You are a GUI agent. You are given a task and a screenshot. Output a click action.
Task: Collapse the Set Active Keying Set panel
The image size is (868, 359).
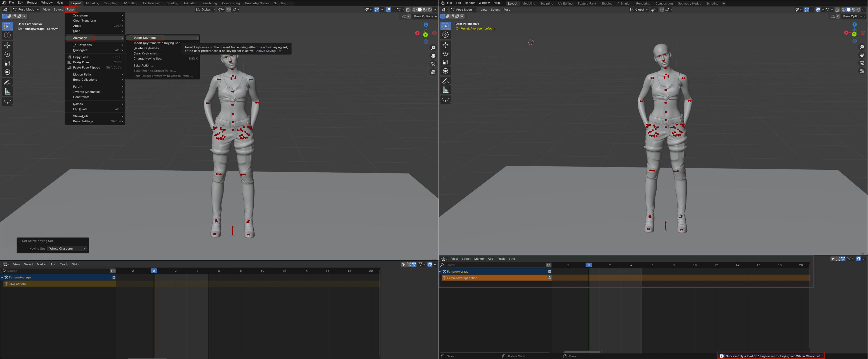tap(20, 241)
